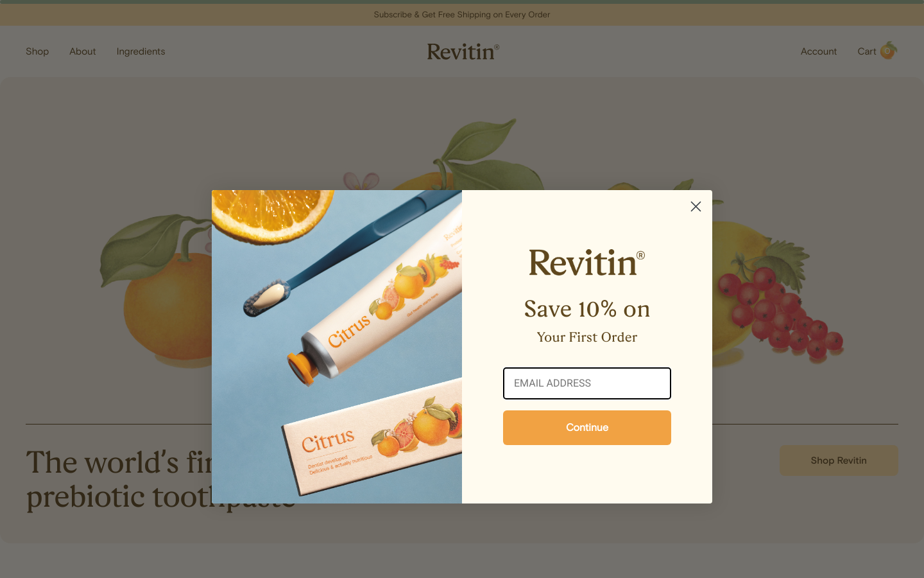Click the Revitin logo inside the popup
Image resolution: width=924 pixels, height=578 pixels.
tap(586, 263)
